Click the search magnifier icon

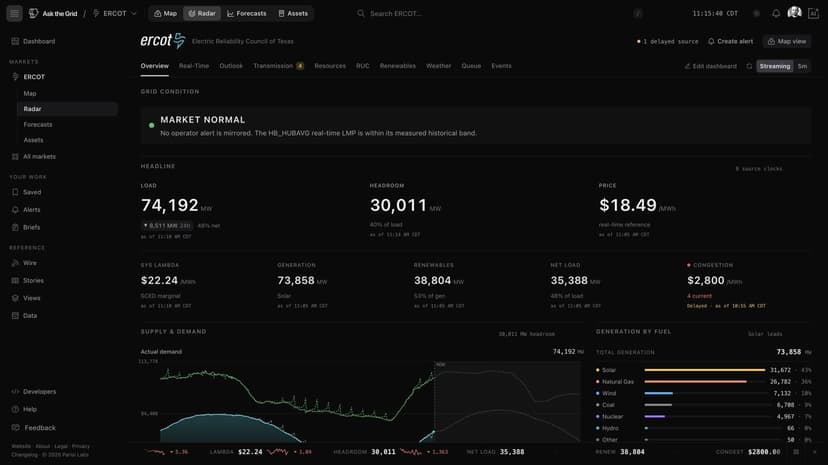point(361,13)
